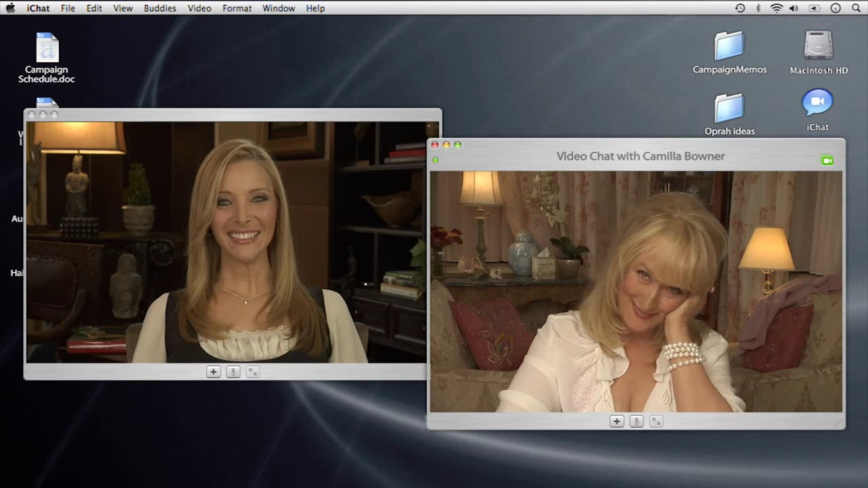Select the Campaign Schedule.doc file
This screenshot has height=488, width=868.
pyautogui.click(x=47, y=47)
